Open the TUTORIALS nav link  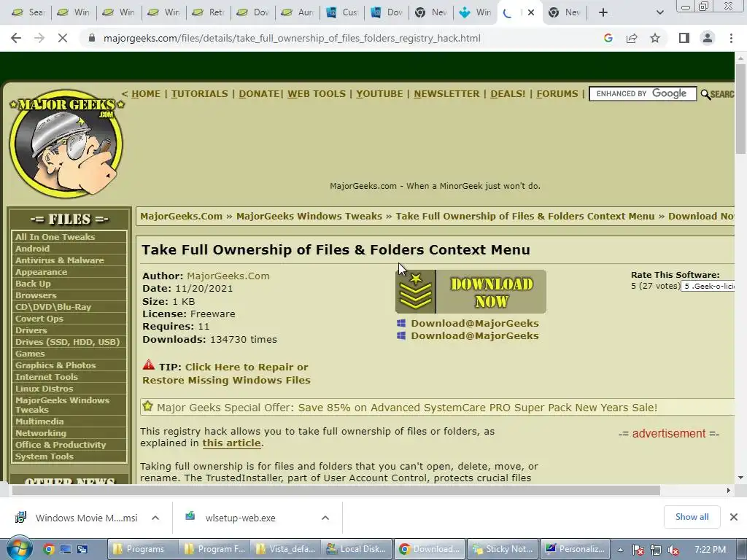200,94
